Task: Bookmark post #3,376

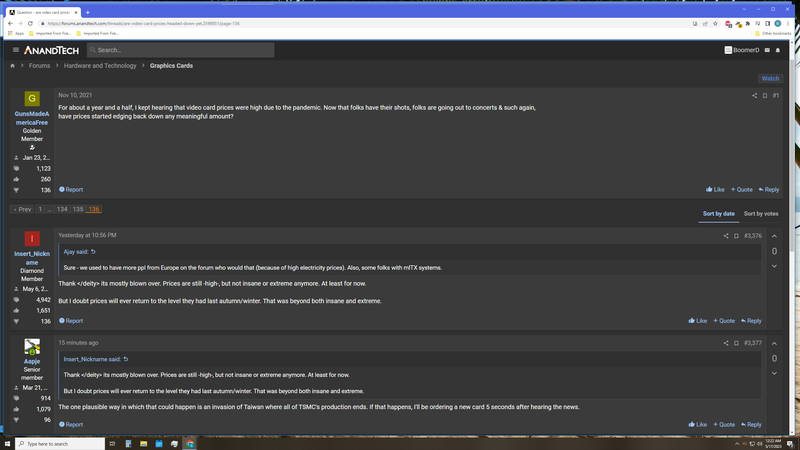Action: tap(736, 236)
